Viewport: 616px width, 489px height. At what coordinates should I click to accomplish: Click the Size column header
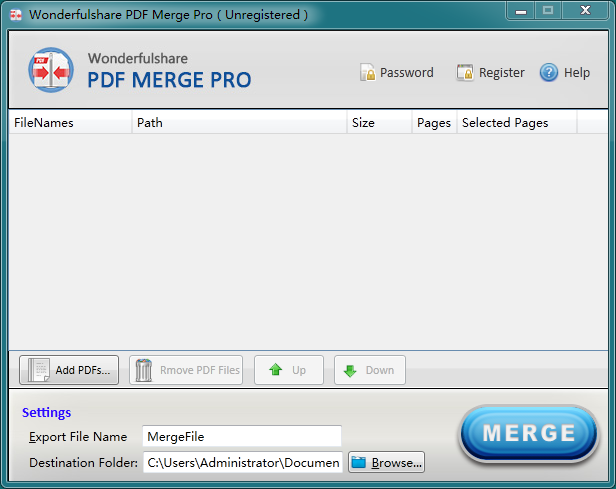(380, 123)
